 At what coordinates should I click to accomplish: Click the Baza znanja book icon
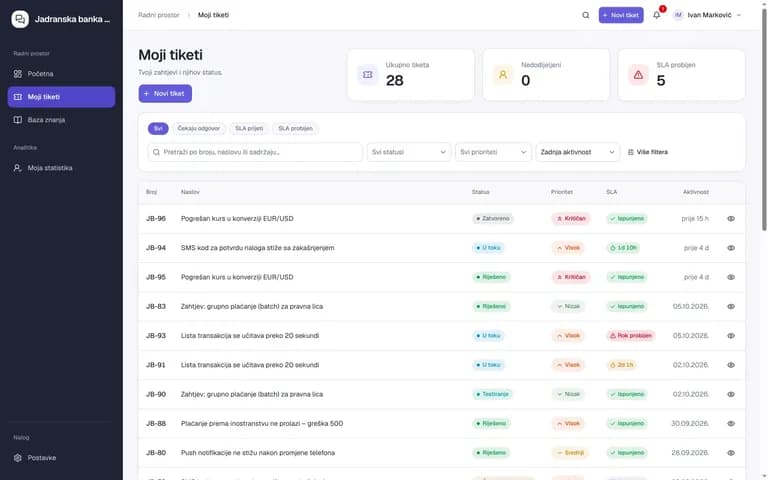point(18,120)
